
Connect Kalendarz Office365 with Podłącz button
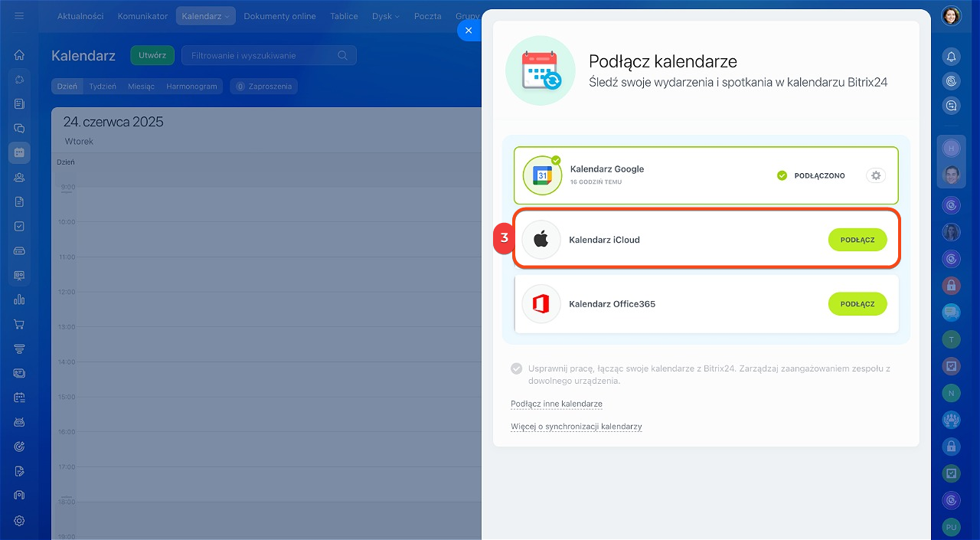(857, 304)
